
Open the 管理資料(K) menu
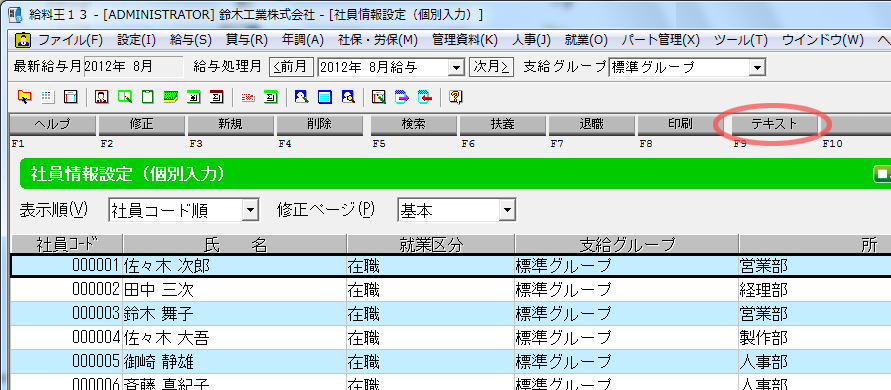pos(465,40)
